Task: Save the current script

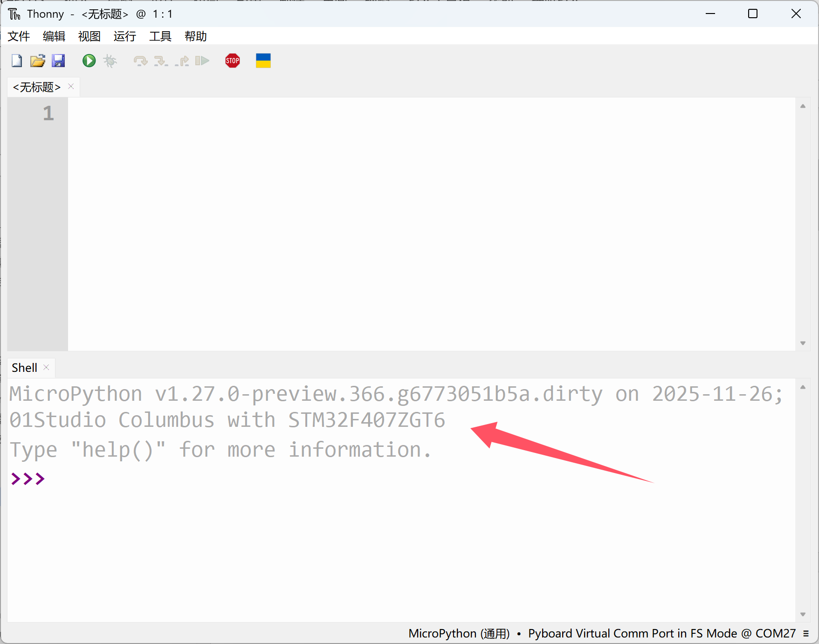Action: coord(59,61)
